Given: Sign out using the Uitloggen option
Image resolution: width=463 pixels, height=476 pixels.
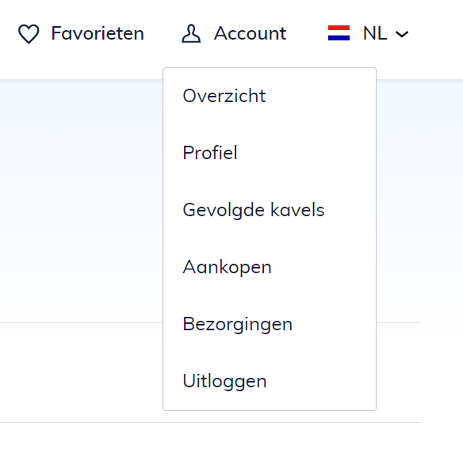Looking at the screenshot, I should 270,381.
